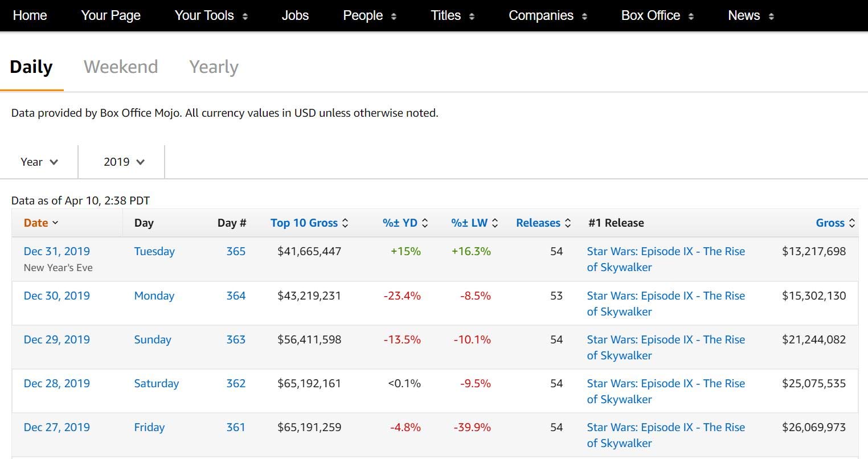Open the Dec 31, 2019 date link
The height and width of the screenshot is (459, 868).
tap(57, 251)
